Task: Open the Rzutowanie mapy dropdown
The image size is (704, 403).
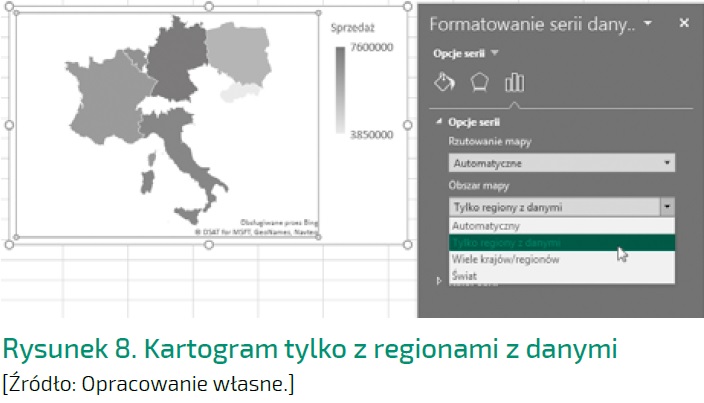Action: pos(561,163)
